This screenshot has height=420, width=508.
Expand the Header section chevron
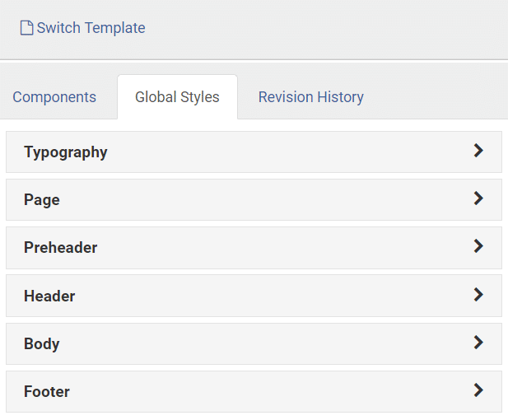click(x=478, y=295)
